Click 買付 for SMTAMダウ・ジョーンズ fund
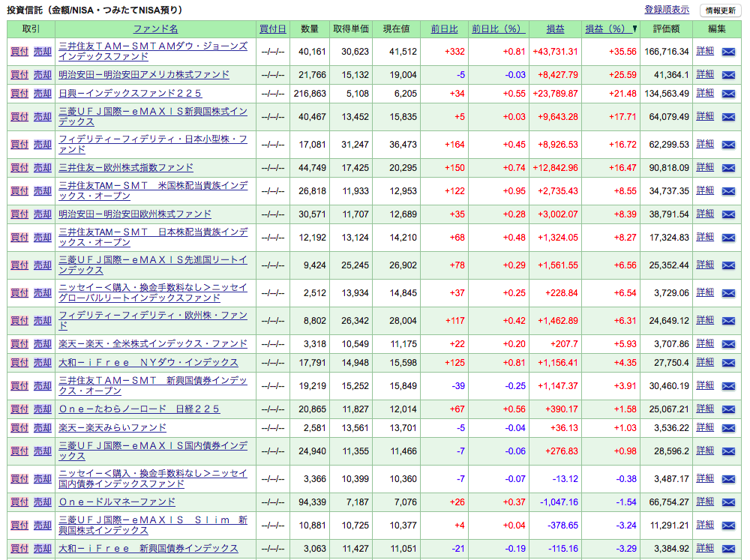 pos(19,51)
